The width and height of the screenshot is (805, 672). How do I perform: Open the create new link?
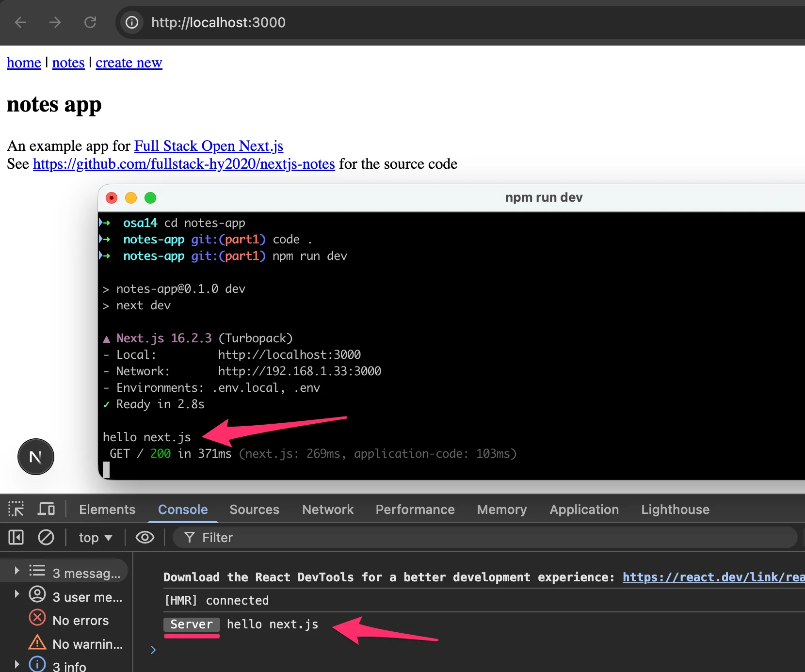pos(129,63)
